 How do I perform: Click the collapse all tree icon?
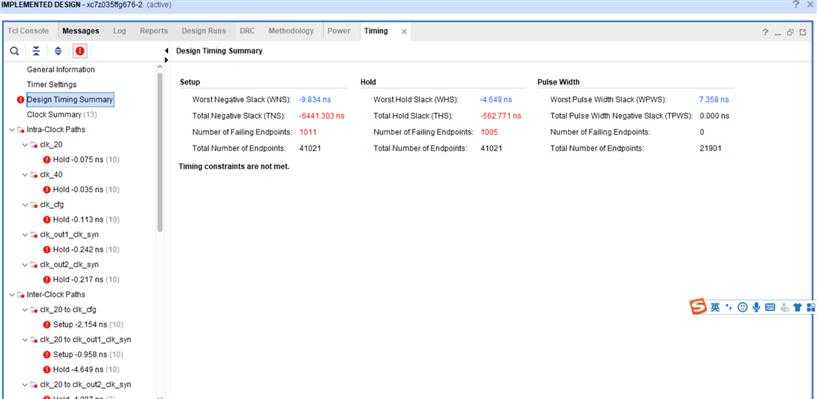(x=36, y=51)
